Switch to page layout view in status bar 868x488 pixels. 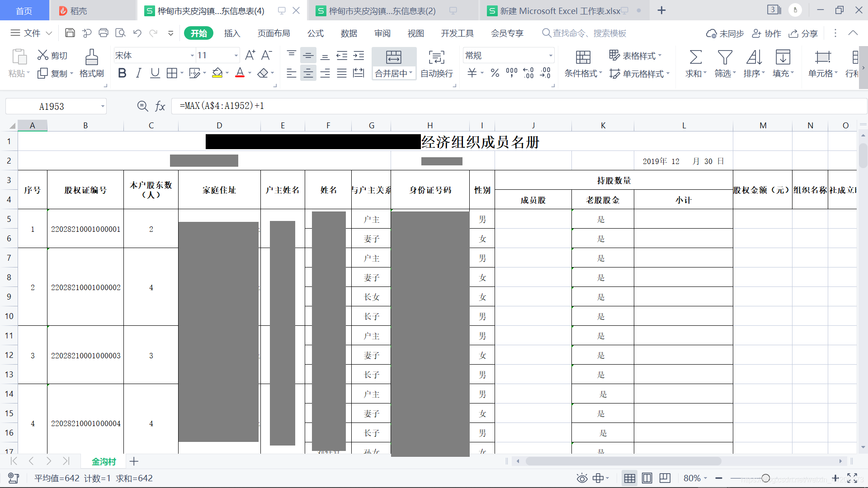647,478
